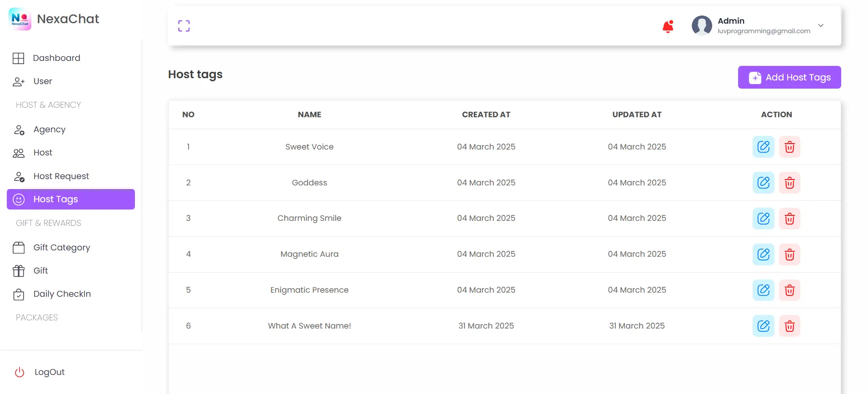Toggle fullscreen mode icon in top bar
This screenshot has width=868, height=394.
[184, 26]
